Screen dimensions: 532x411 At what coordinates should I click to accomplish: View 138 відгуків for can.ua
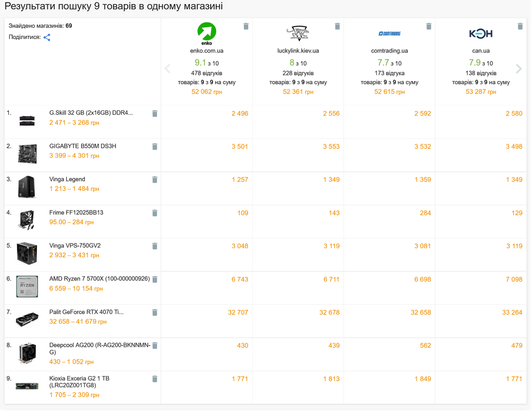481,73
